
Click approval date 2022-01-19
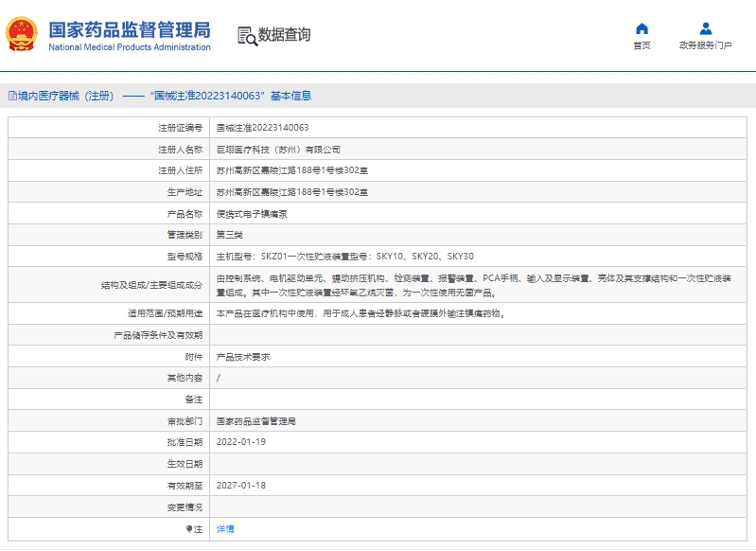[241, 442]
